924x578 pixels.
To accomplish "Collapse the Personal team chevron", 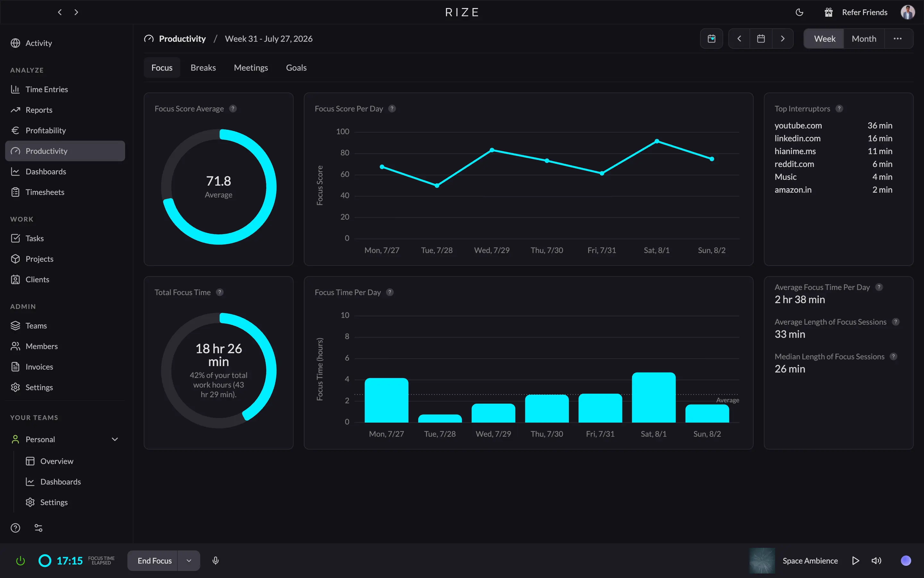I will tap(115, 439).
